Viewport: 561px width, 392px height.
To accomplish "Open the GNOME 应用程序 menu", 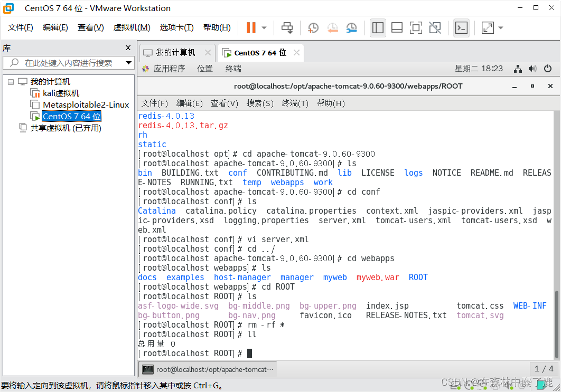I will 169,69.
